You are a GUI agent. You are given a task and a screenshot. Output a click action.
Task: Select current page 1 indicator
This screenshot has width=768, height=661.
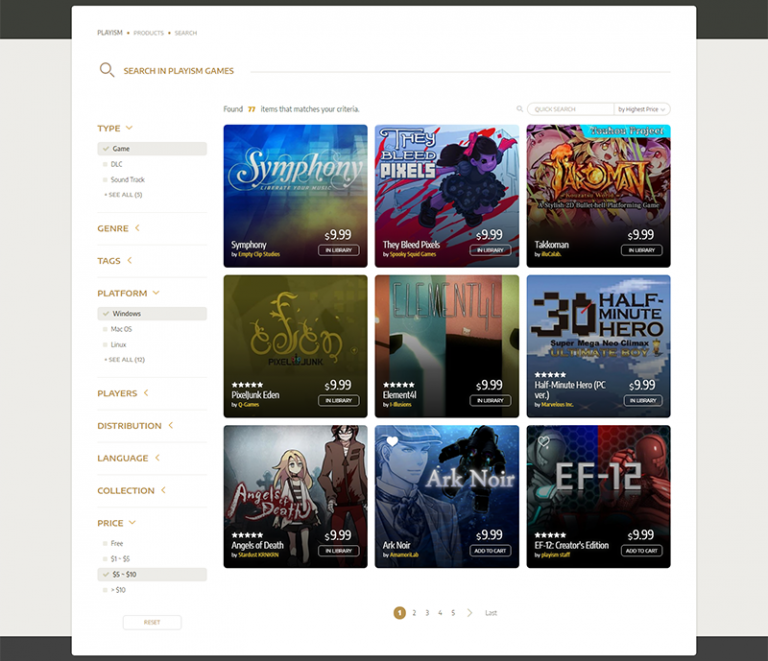pos(400,613)
